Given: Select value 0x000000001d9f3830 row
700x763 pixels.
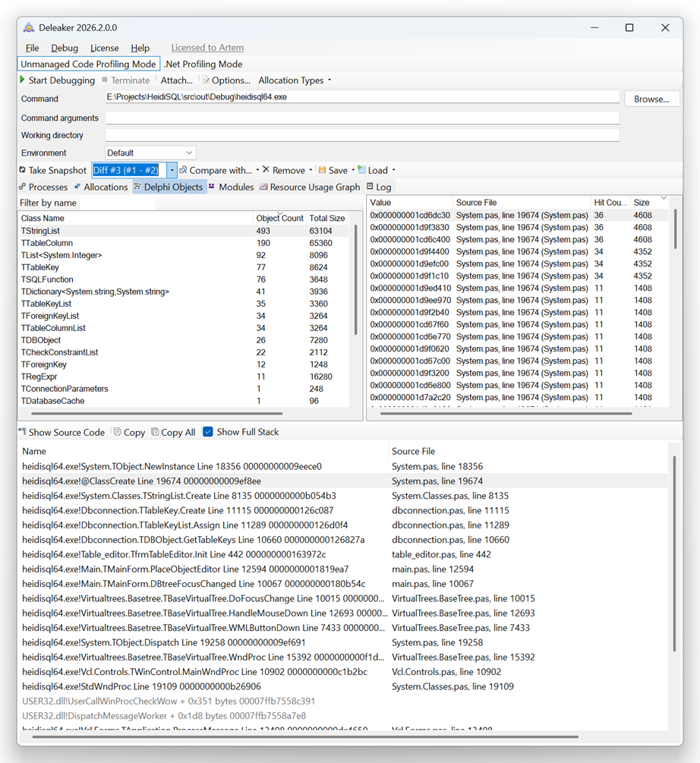Looking at the screenshot, I should pos(519,227).
